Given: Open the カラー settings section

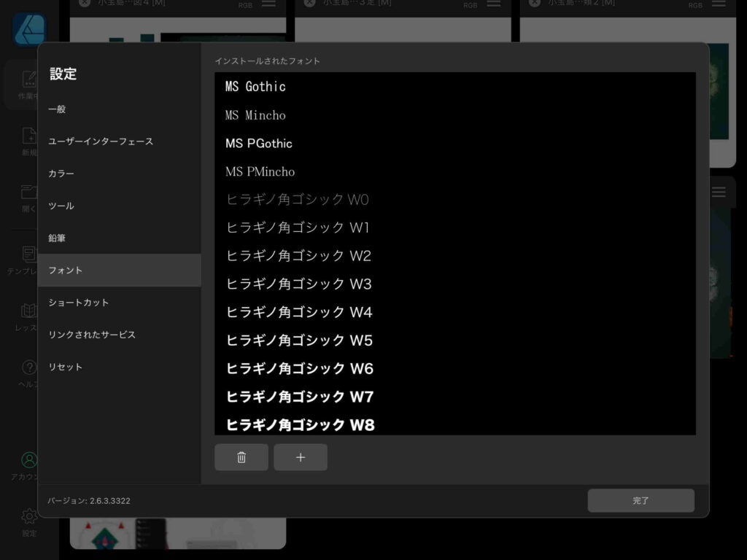Looking at the screenshot, I should coord(119,174).
